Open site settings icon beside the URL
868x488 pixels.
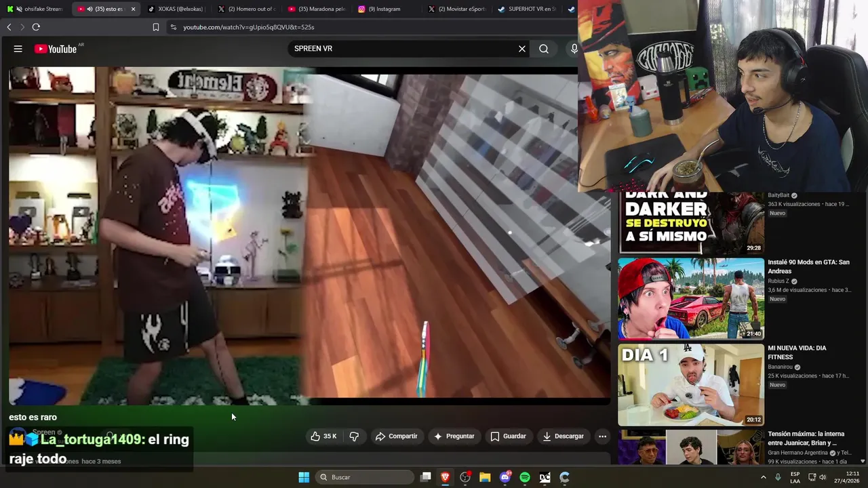(x=174, y=27)
